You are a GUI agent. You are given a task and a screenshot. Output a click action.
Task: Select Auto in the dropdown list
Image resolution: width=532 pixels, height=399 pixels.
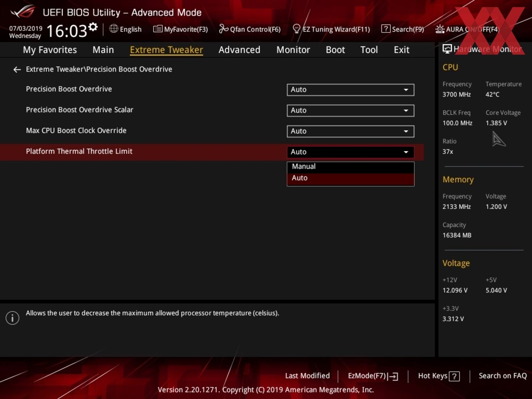(x=350, y=178)
